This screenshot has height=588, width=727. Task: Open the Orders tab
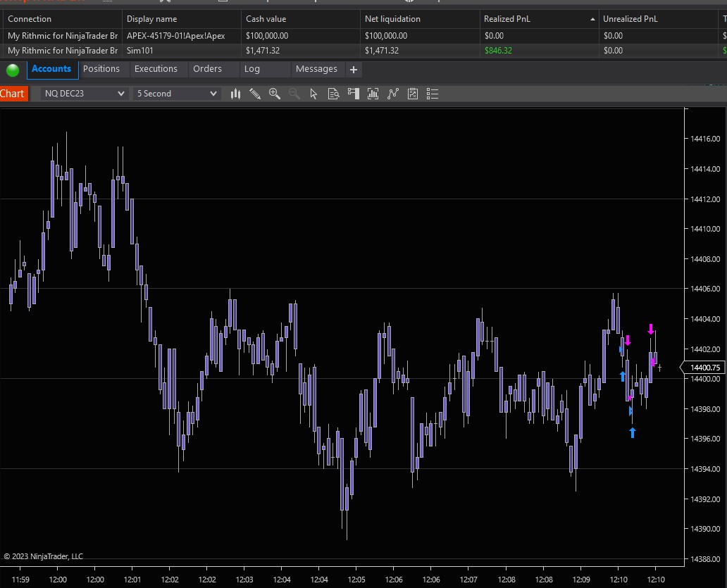pos(207,69)
